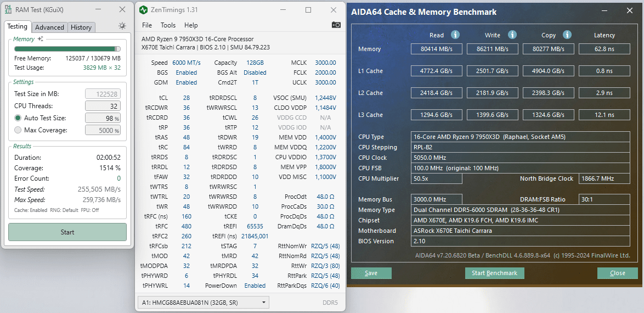Image resolution: width=644 pixels, height=313 pixels.
Task: Click the Auto Test Size percent field
Action: coord(103,118)
